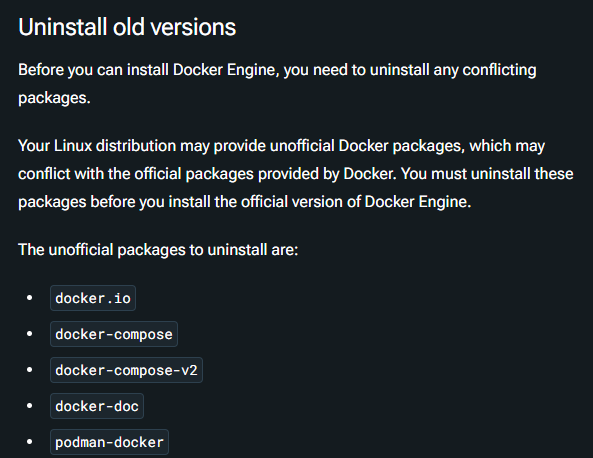Click the 'Uninstall old versions' heading
The height and width of the screenshot is (458, 593).
(x=127, y=27)
